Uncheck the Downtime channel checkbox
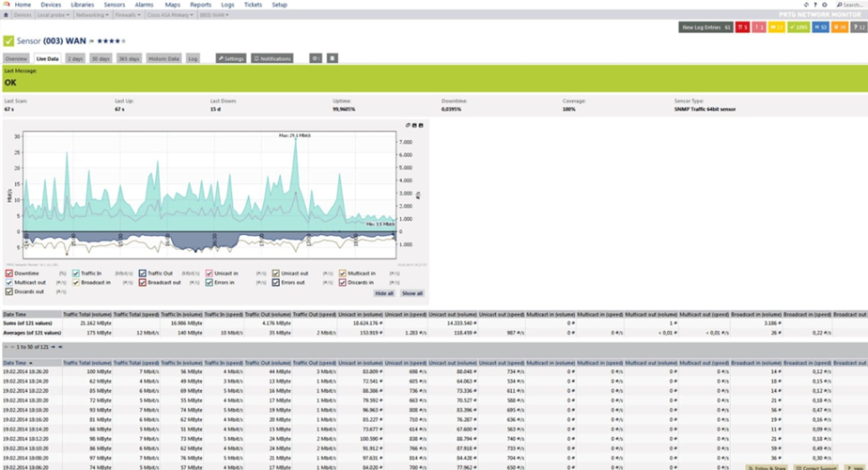Image resolution: width=868 pixels, height=470 pixels. [x=8, y=274]
